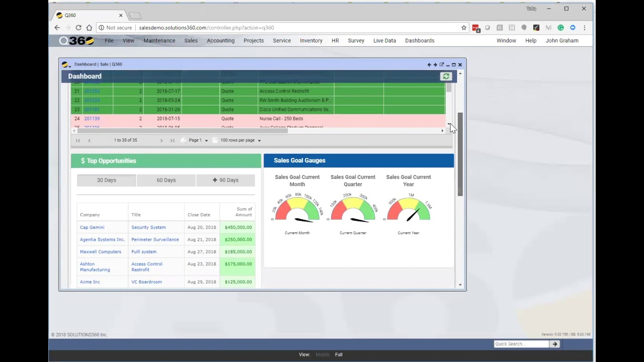Go to next page of grid
The image size is (644, 362).
(x=162, y=140)
